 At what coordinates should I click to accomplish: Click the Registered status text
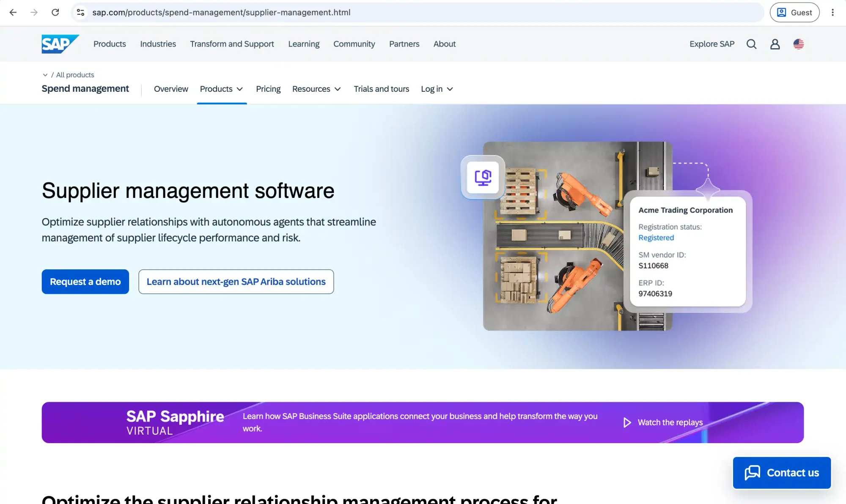[656, 238]
